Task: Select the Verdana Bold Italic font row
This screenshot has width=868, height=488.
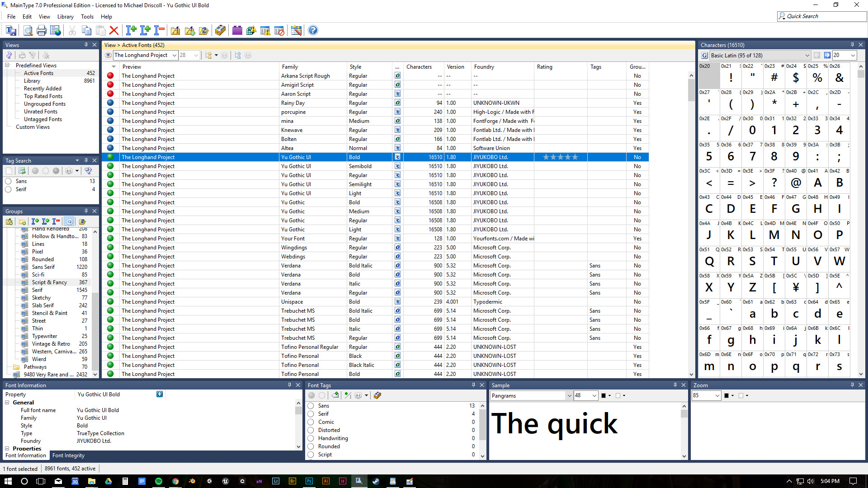Action: click(x=375, y=266)
